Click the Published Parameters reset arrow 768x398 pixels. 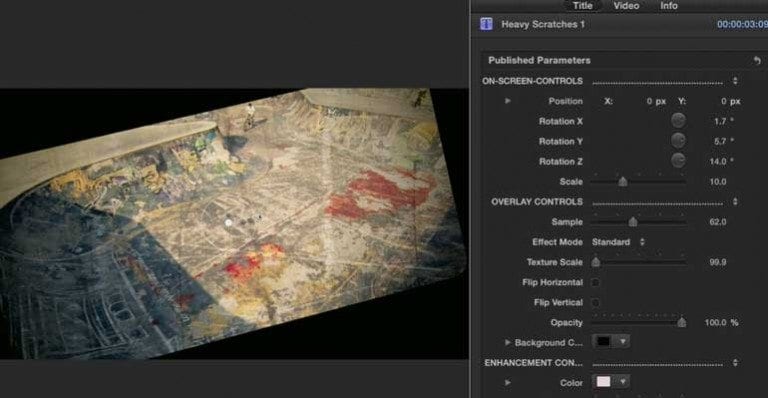[x=757, y=61]
